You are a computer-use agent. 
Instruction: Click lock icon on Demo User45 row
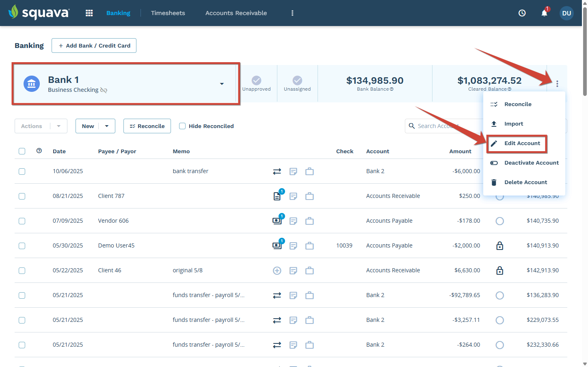(x=500, y=246)
